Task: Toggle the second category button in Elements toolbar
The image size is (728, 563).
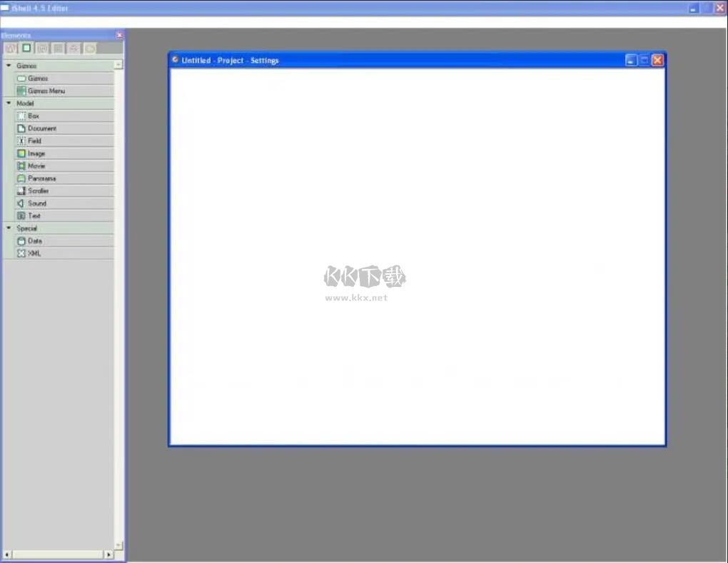Action: point(25,48)
